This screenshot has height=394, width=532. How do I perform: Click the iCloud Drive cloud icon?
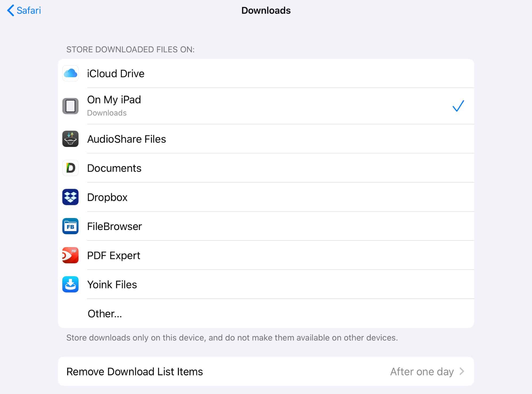point(70,73)
